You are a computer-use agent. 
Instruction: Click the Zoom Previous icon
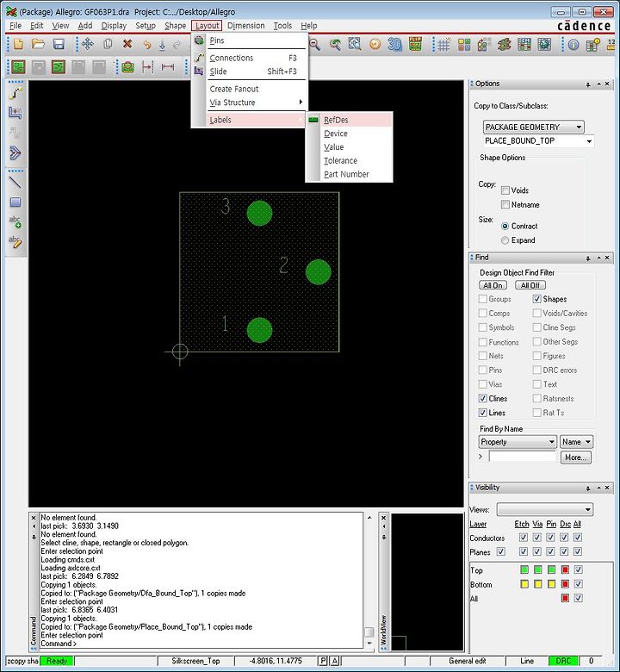click(336, 44)
